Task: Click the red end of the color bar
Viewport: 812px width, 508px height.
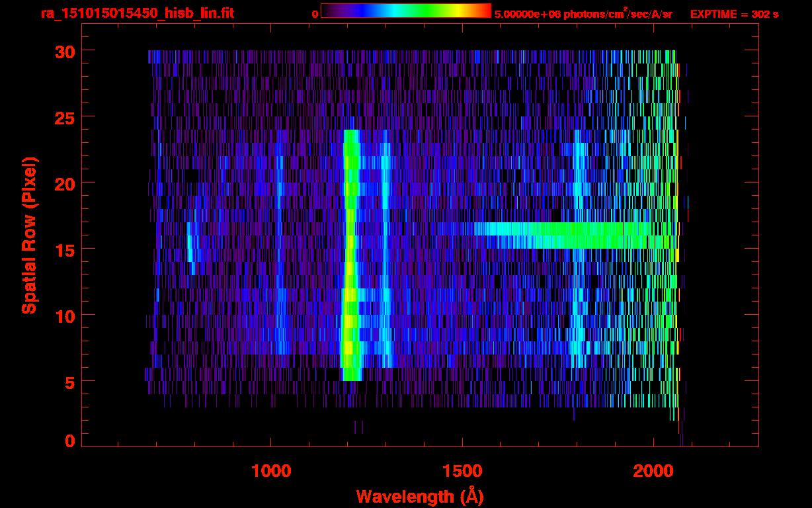Action: pyautogui.click(x=484, y=11)
